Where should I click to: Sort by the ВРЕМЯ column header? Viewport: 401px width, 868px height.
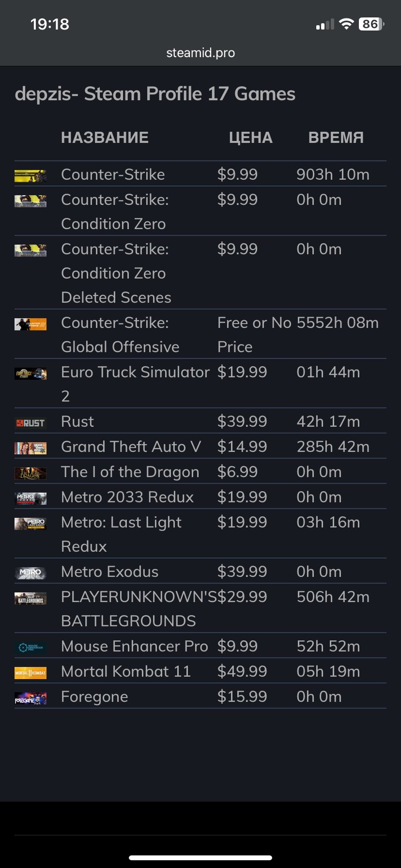pyautogui.click(x=336, y=138)
